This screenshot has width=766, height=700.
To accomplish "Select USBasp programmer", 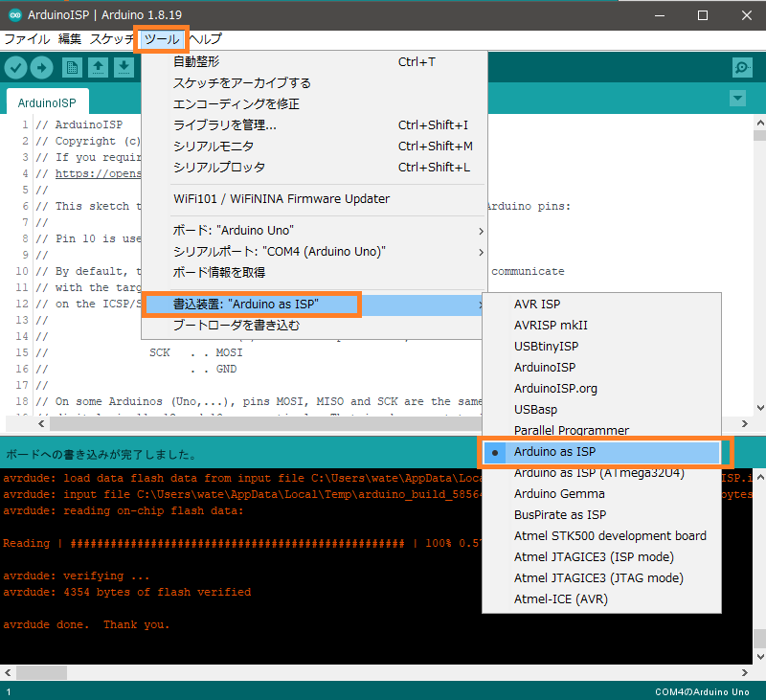I will click(x=601, y=409).
